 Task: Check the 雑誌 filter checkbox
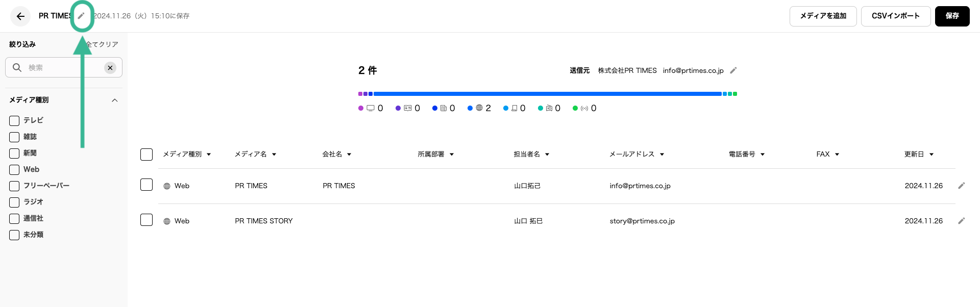point(14,137)
